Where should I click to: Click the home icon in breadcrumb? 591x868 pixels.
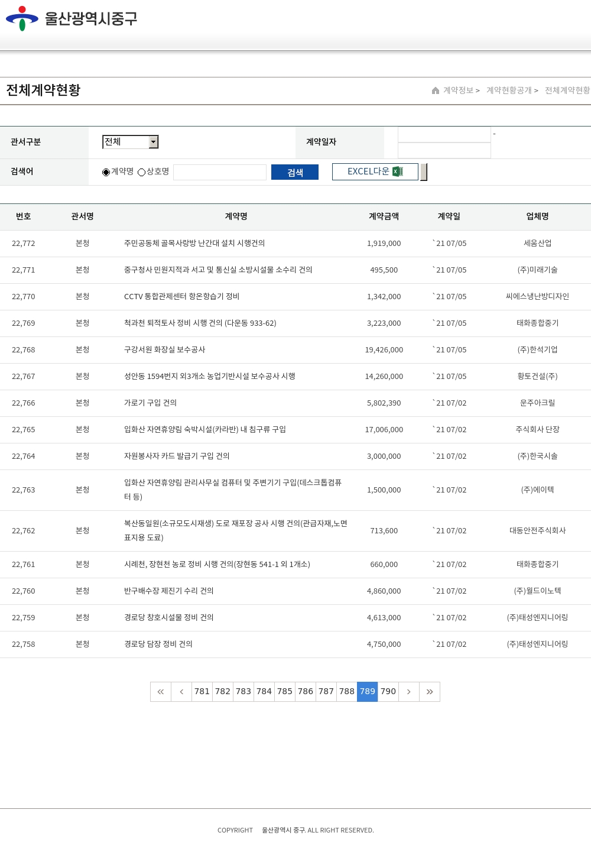[436, 90]
